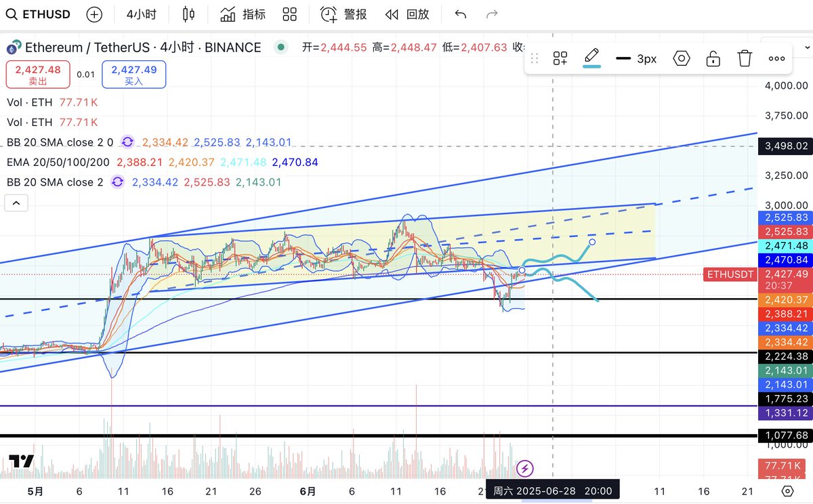Select the Ethereum / TetherUS chart title
The image size is (813, 504).
143,47
